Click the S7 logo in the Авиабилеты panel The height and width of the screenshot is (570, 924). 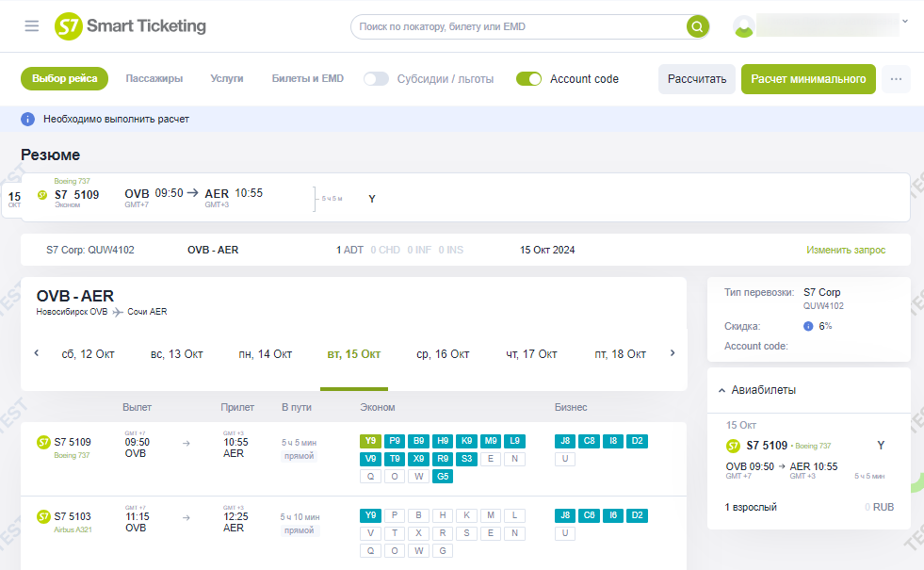(x=733, y=446)
